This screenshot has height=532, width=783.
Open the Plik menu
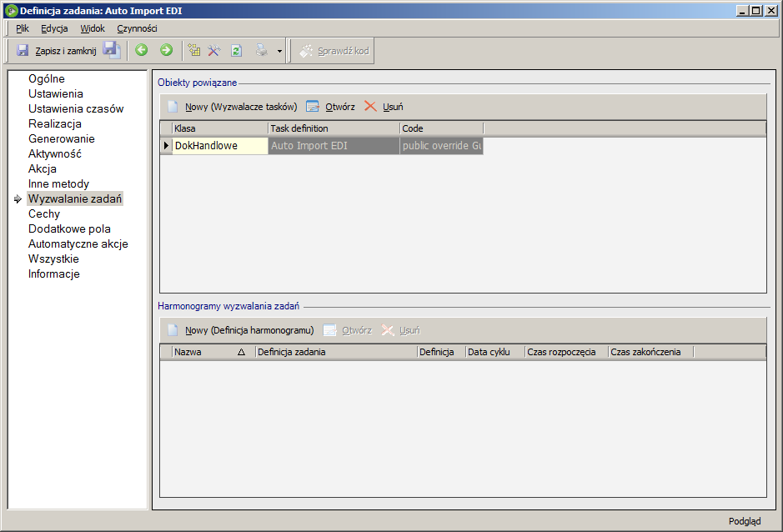tap(23, 28)
